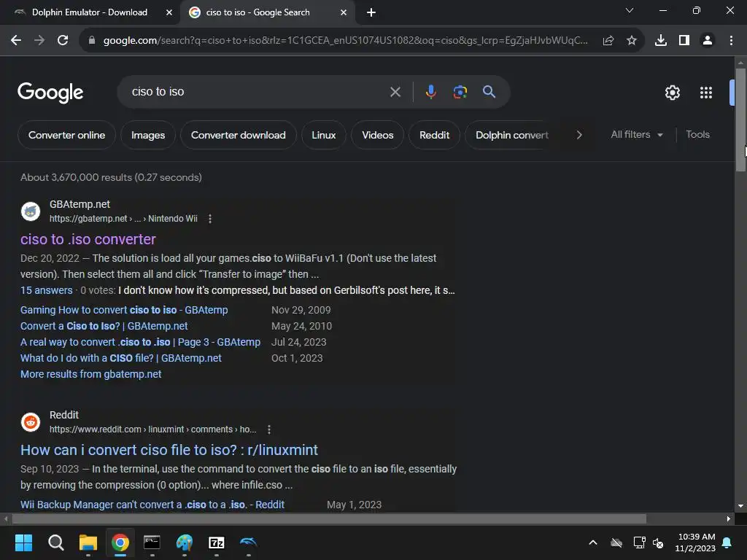Close the ciso to iso search tab
This screenshot has height=560, width=747.
(x=344, y=12)
